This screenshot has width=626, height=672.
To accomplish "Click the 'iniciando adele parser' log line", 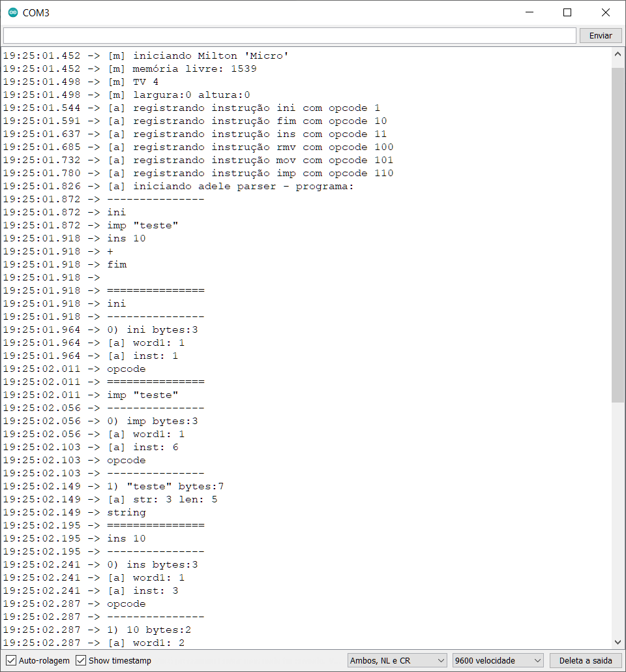I will 230,186.
